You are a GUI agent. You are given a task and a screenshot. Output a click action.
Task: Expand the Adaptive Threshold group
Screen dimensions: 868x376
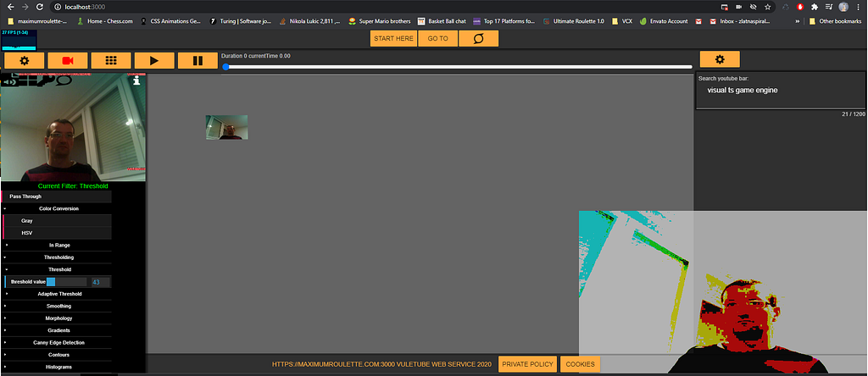click(58, 294)
